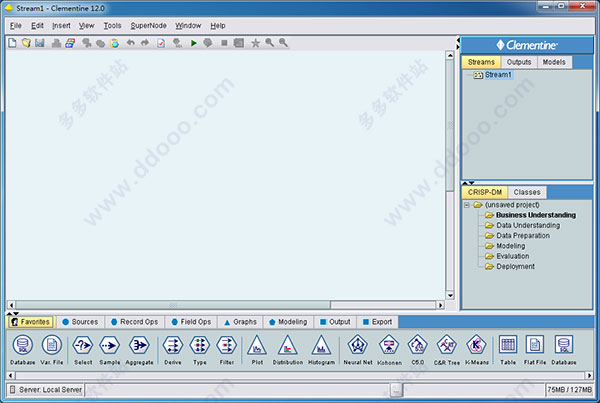Screen dimensions: 600x403
Task: Select the Evaluation project folder
Action: tap(507, 256)
